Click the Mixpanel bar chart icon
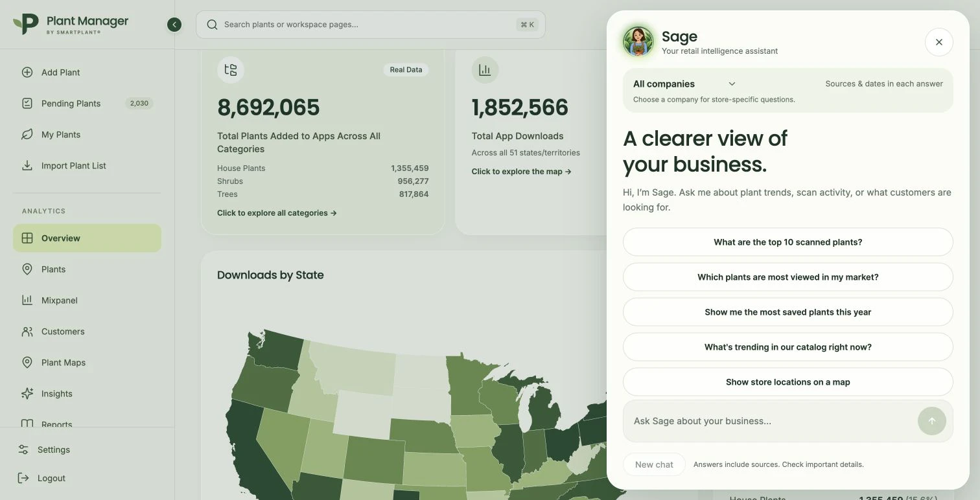Screen dimensions: 980x500 (27, 301)
